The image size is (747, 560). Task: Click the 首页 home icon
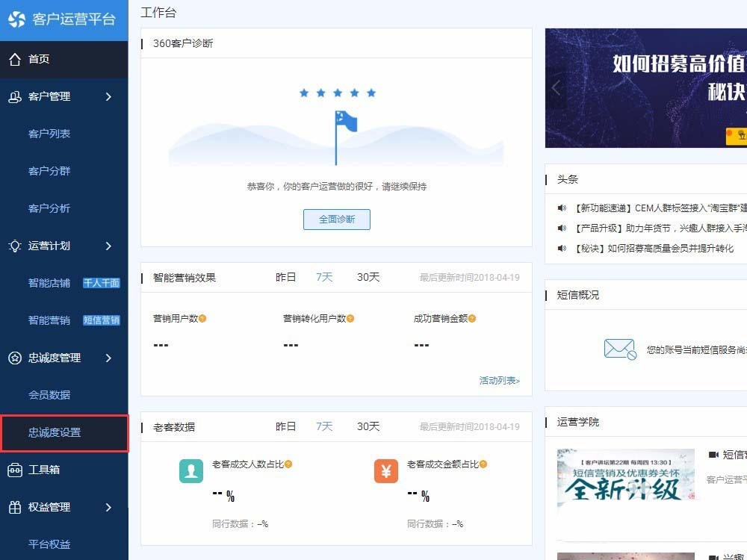[x=15, y=59]
